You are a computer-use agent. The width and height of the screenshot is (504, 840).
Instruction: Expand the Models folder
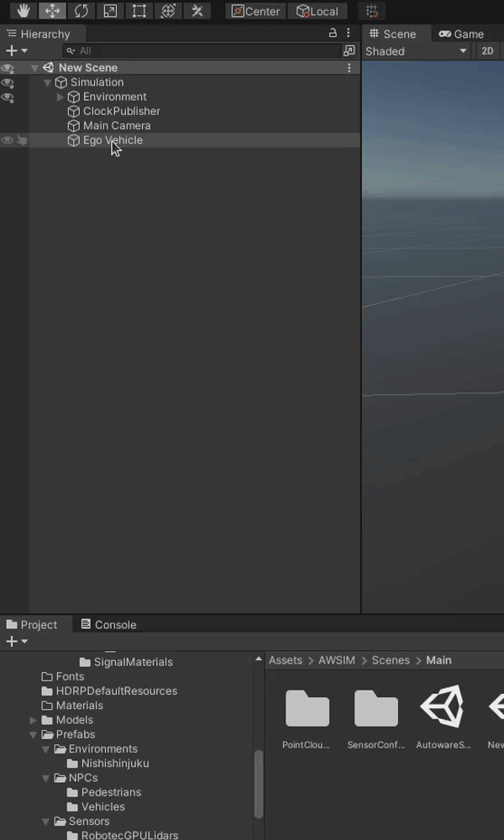click(34, 720)
